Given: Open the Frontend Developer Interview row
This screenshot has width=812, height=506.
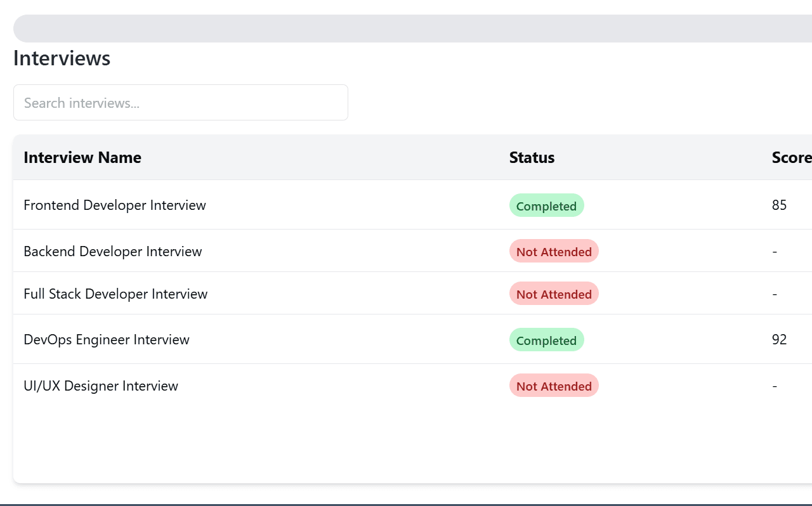Looking at the screenshot, I should tap(115, 205).
